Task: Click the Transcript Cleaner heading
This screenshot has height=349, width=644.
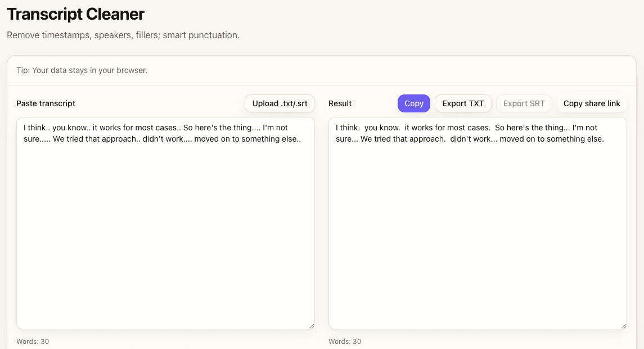Action: (x=75, y=14)
